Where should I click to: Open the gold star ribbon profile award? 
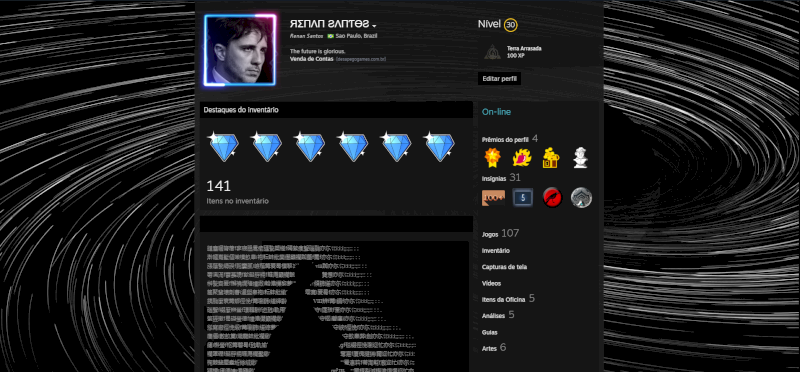tap(493, 158)
